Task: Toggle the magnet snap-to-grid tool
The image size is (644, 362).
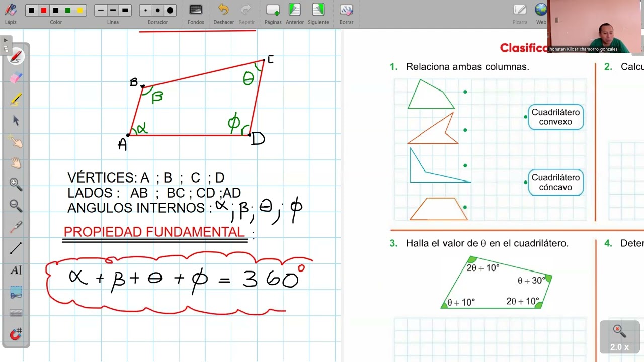Action: [16, 334]
